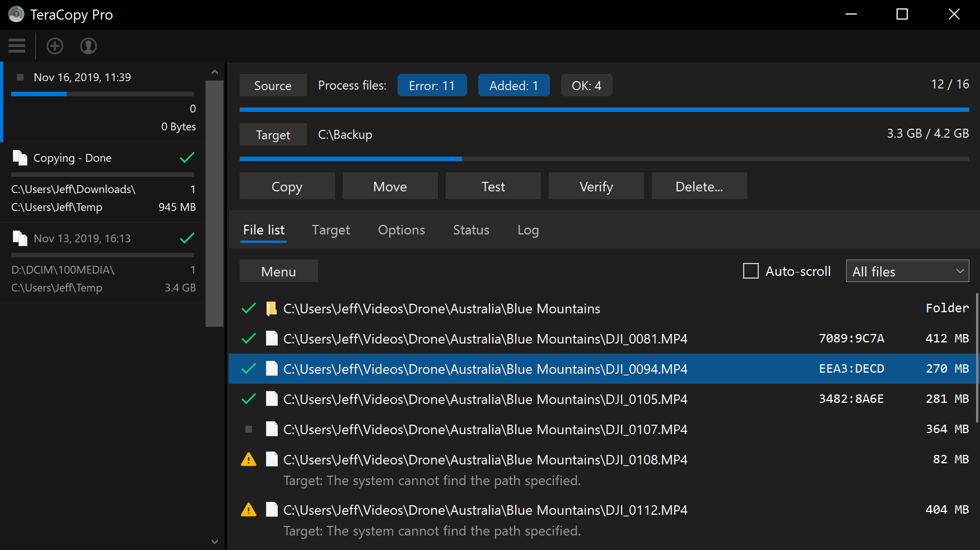Click the folder icon for Blue Mountains

(x=271, y=308)
